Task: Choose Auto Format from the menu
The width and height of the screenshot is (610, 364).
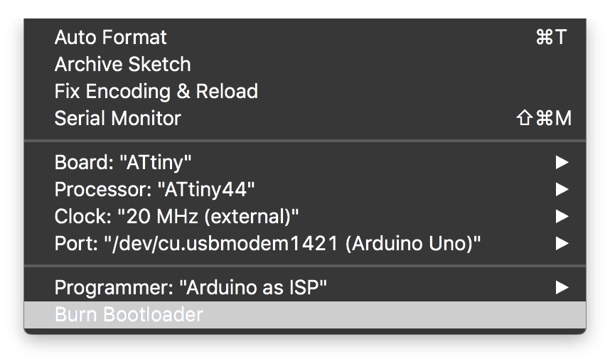Action: click(x=304, y=38)
